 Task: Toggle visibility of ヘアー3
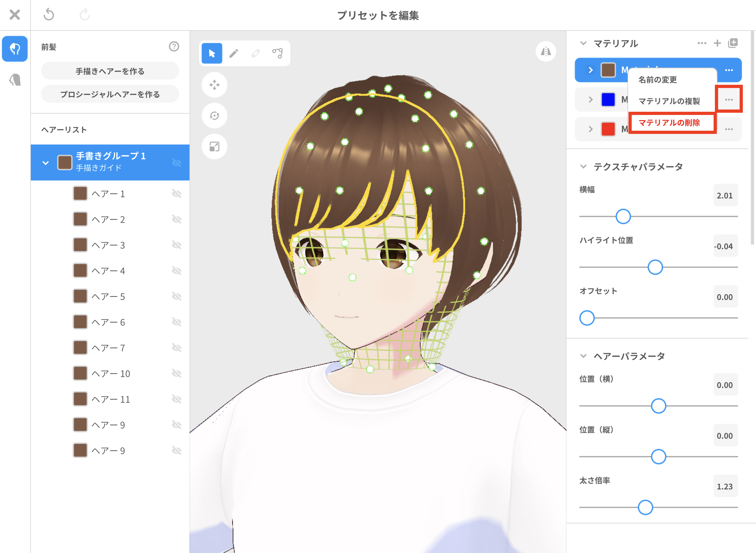coord(176,245)
